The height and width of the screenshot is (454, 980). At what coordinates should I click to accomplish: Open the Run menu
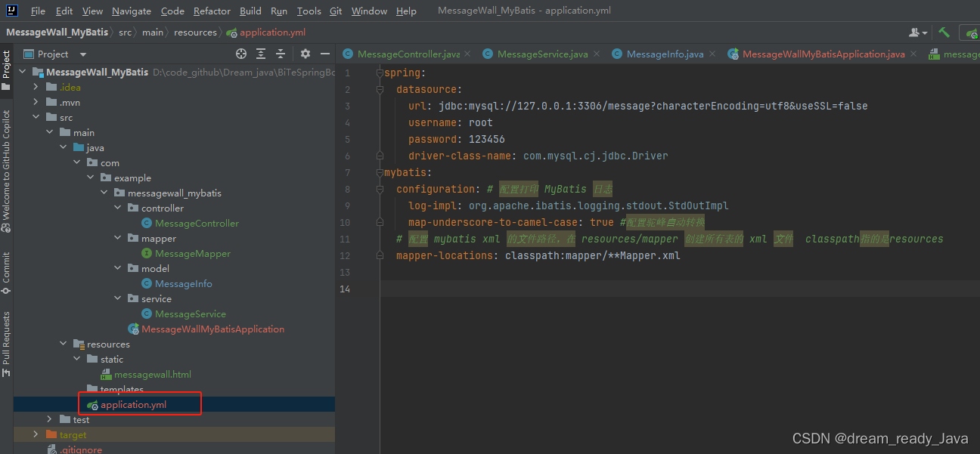click(278, 11)
